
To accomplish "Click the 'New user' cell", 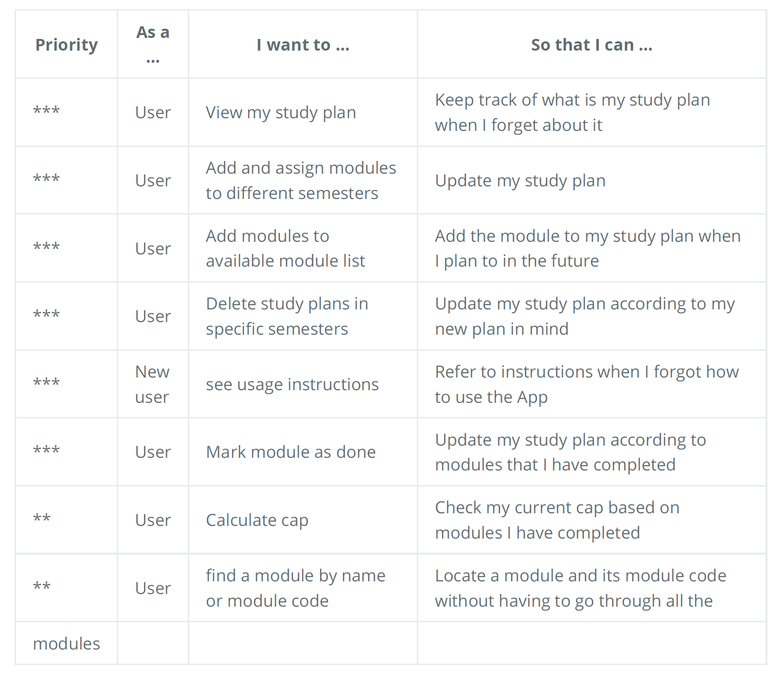I will tap(152, 384).
